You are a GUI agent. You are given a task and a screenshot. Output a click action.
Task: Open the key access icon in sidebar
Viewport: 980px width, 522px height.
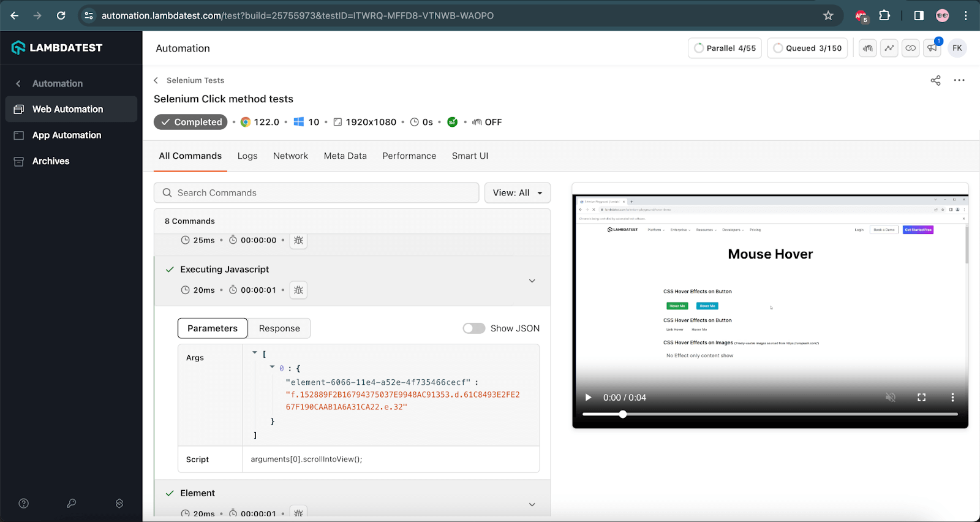click(72, 504)
